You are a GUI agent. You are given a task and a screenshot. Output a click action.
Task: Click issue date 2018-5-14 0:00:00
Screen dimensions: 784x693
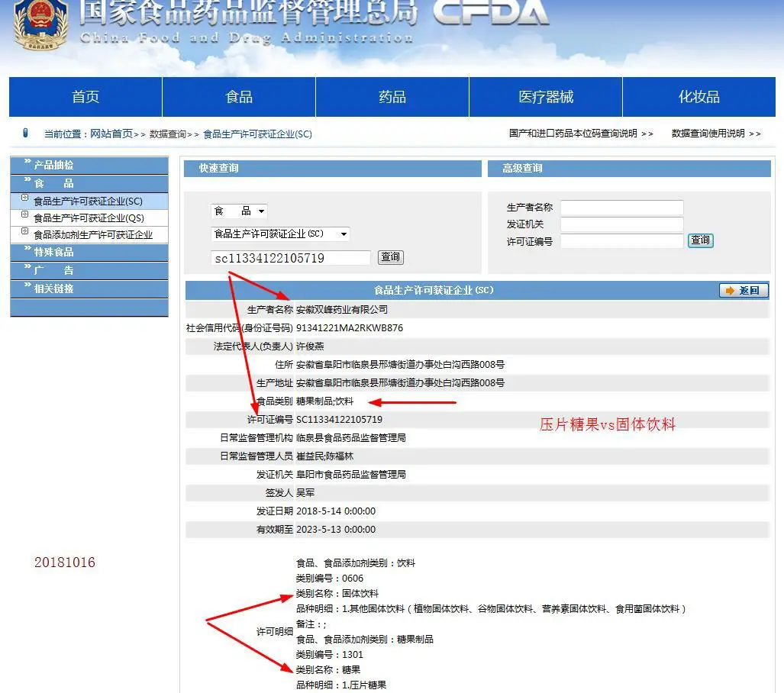(x=335, y=511)
